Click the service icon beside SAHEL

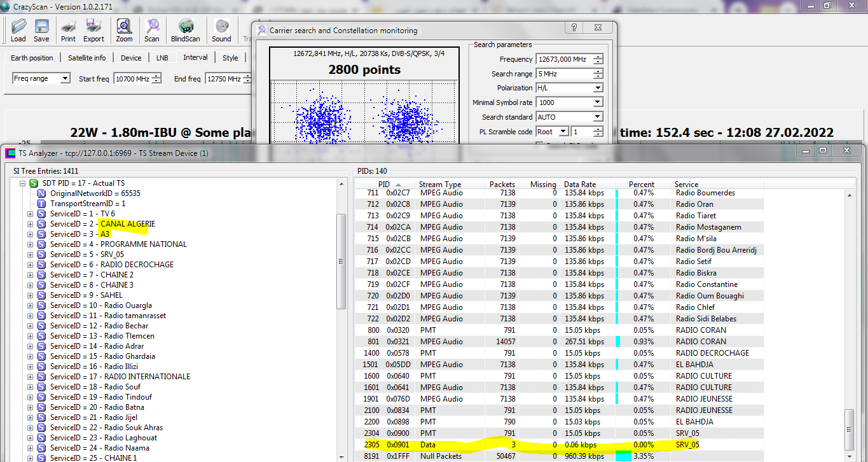pos(42,295)
